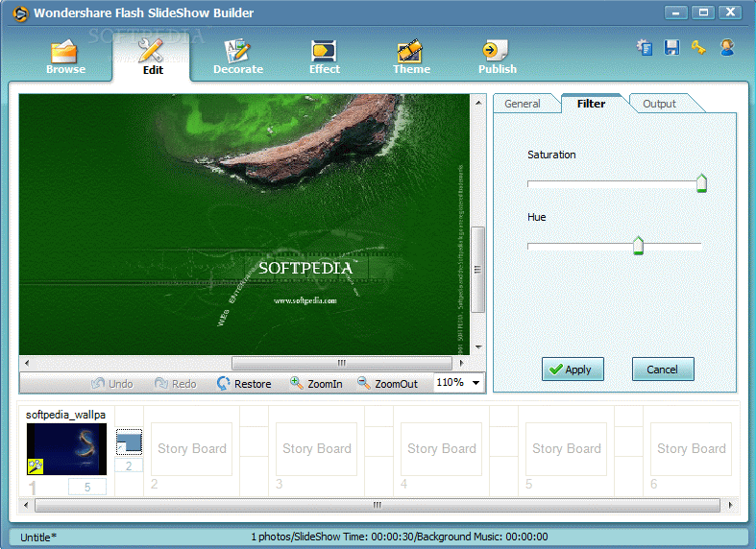Click the preview scroll up arrow
Screen dimensions: 756x549
(x=477, y=103)
